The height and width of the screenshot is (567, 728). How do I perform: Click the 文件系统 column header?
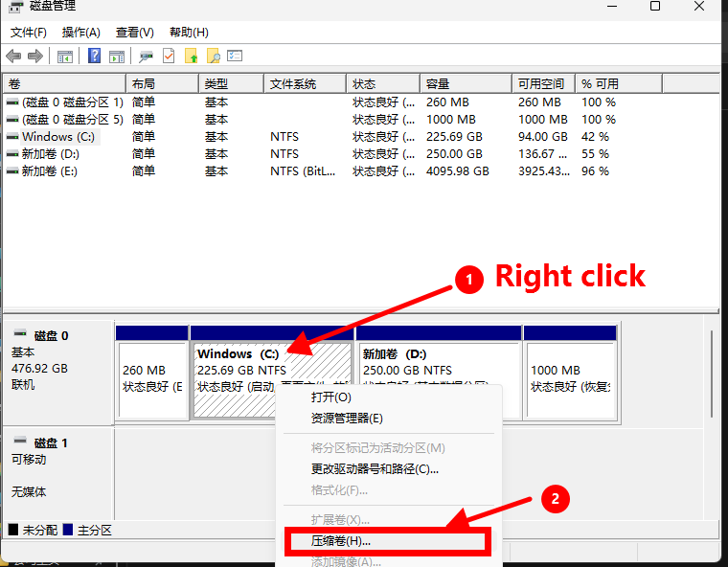[293, 84]
